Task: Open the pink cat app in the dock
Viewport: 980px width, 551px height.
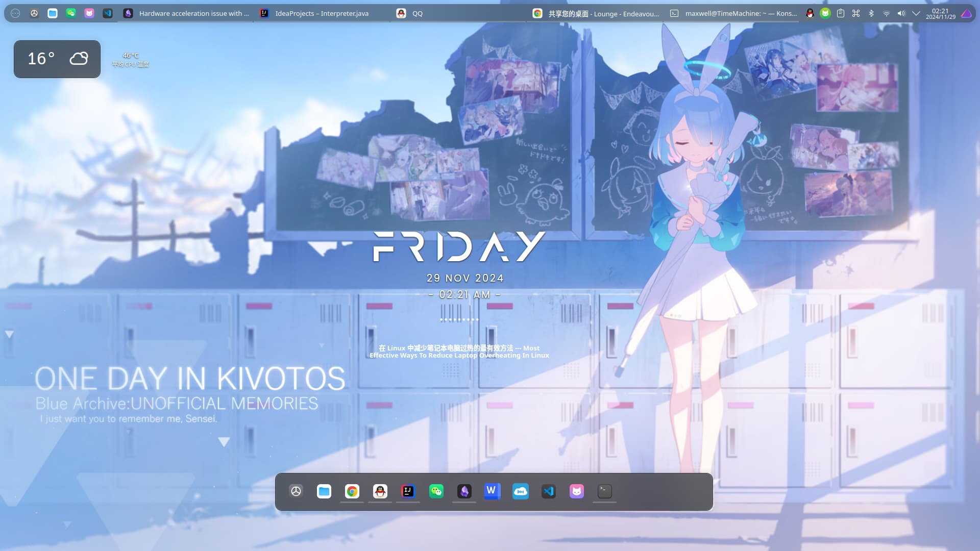Action: [x=577, y=491]
